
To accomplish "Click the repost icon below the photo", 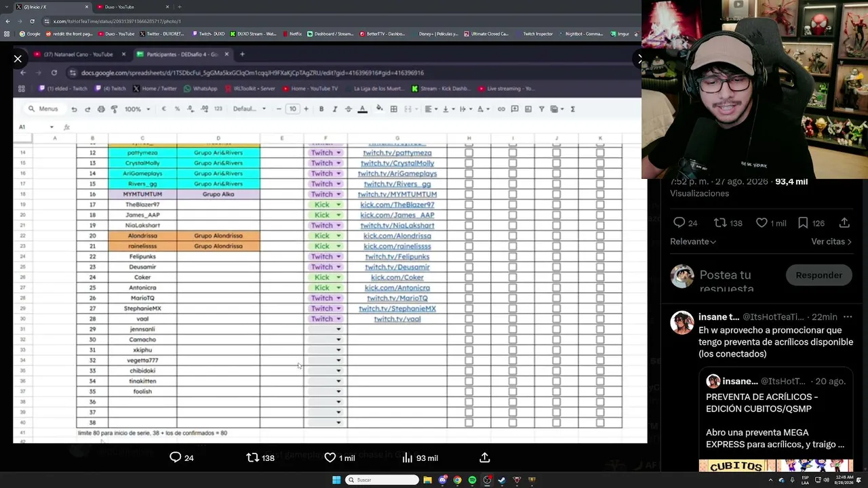I will 253,457.
